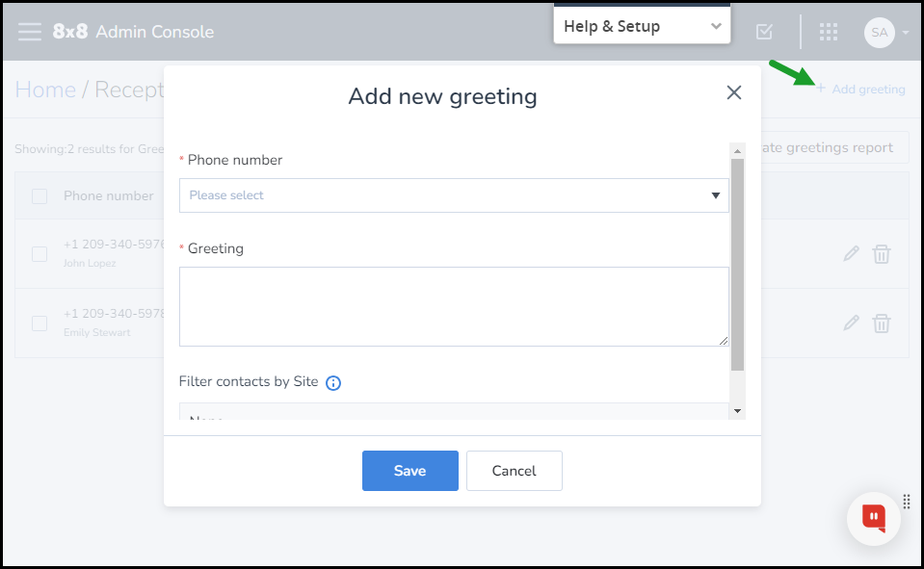924x569 pixels.
Task: Click the info icon beside Filter contacts by Site
Action: coord(333,383)
